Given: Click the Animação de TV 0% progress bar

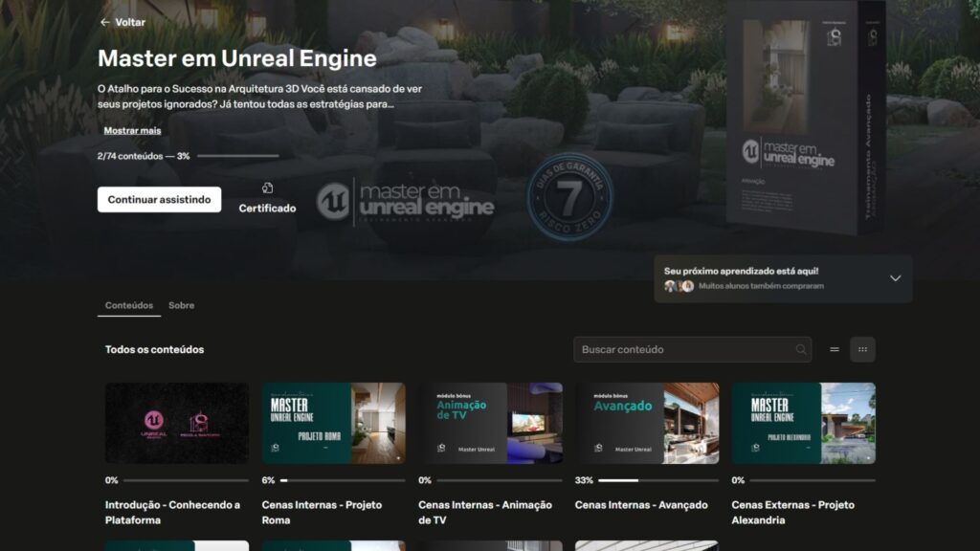Looking at the screenshot, I should (x=500, y=480).
